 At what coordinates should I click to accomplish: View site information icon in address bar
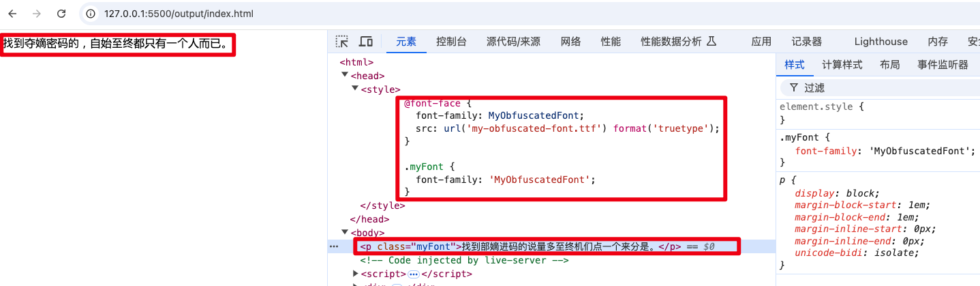pos(92,14)
